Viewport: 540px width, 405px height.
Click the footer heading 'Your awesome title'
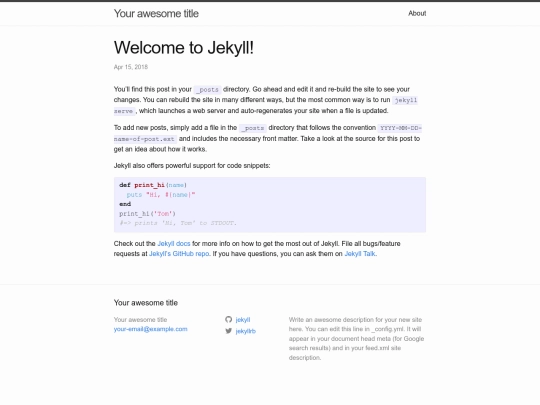146,303
